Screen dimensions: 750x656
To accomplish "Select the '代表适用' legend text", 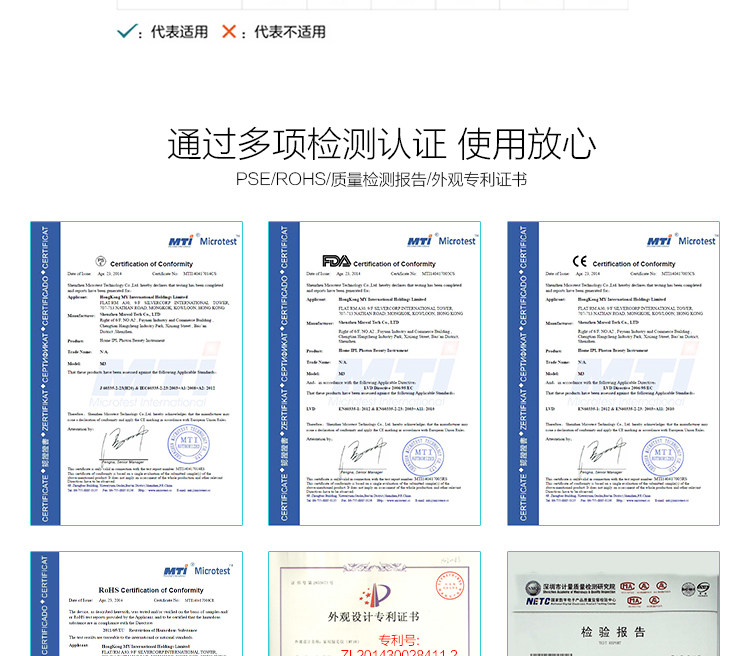I will pyautogui.click(x=179, y=32).
